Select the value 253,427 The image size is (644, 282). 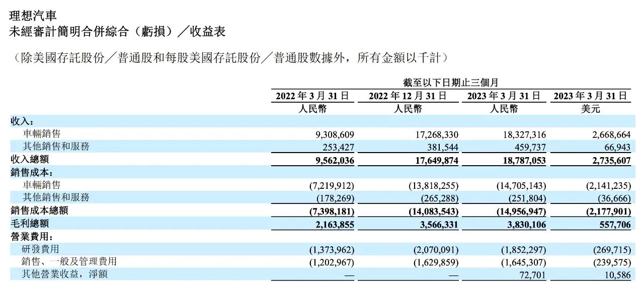pyautogui.click(x=339, y=147)
